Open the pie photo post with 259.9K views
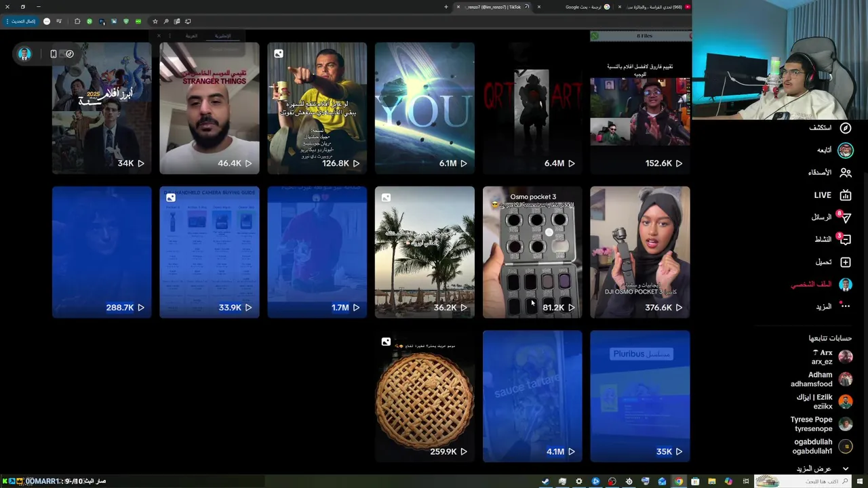This screenshot has width=868, height=488. (425, 396)
